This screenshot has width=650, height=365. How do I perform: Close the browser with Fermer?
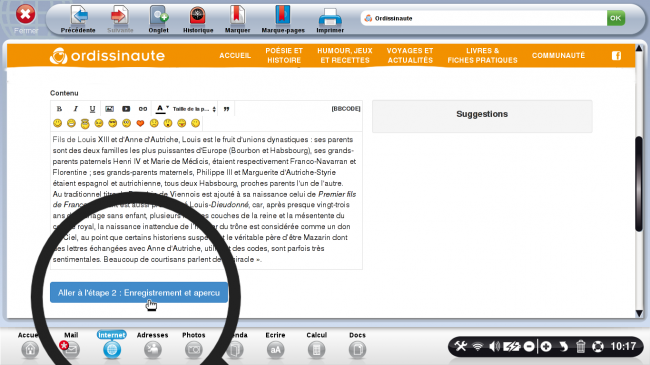(26, 19)
